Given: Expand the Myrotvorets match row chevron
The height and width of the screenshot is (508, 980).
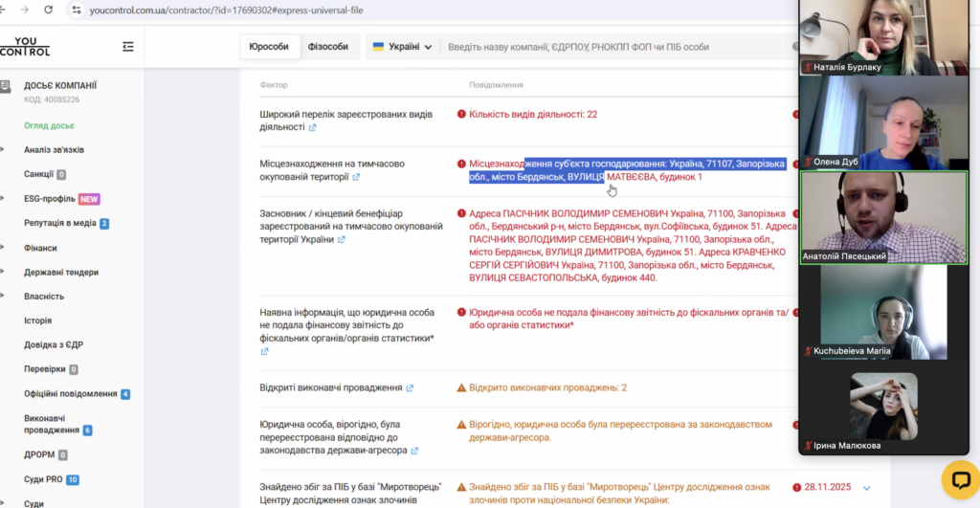Looking at the screenshot, I should 867,488.
